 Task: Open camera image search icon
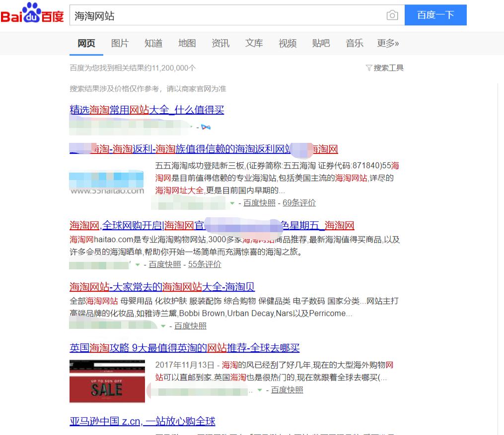392,15
